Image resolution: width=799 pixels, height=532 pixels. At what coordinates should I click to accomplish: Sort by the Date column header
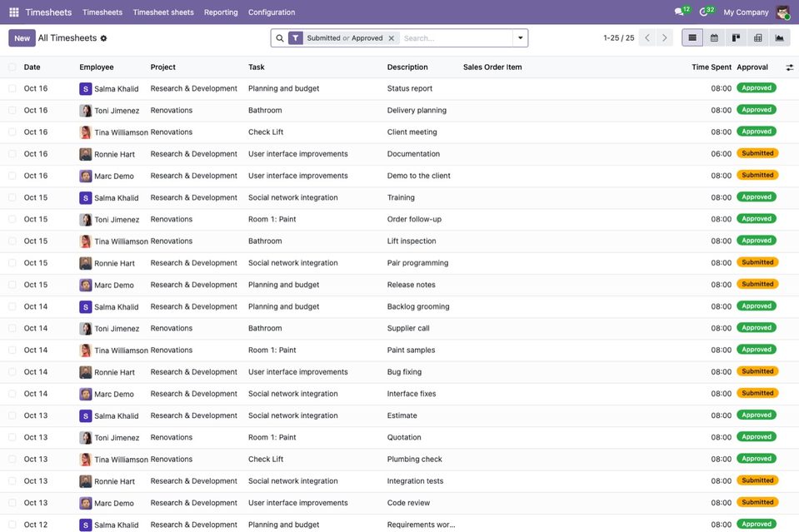point(32,67)
